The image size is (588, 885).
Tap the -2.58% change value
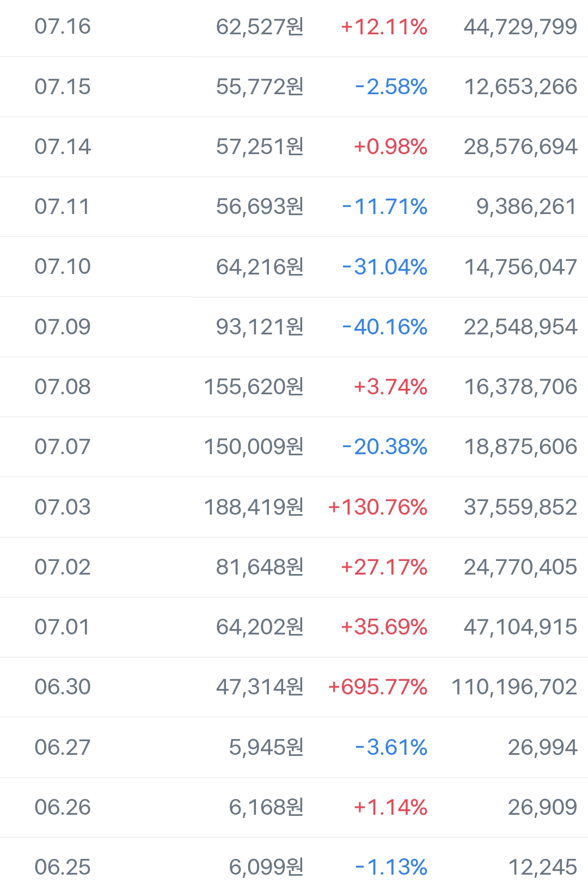pos(391,87)
